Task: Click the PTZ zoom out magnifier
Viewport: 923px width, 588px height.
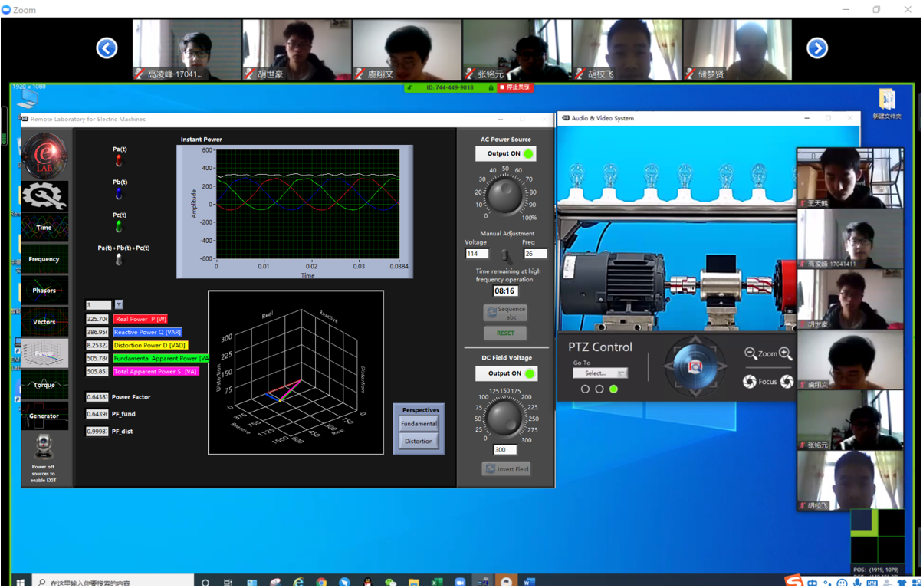Action: pos(751,353)
